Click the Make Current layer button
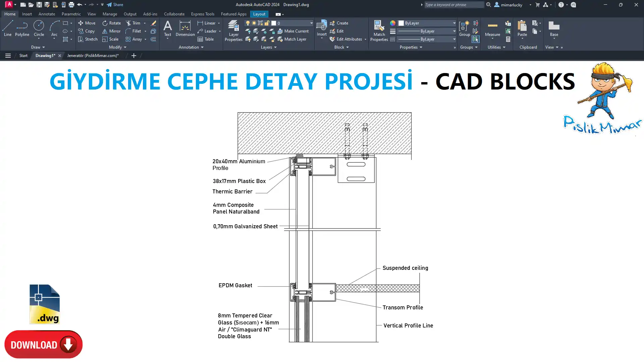This screenshot has height=362, width=644. pyautogui.click(x=293, y=31)
